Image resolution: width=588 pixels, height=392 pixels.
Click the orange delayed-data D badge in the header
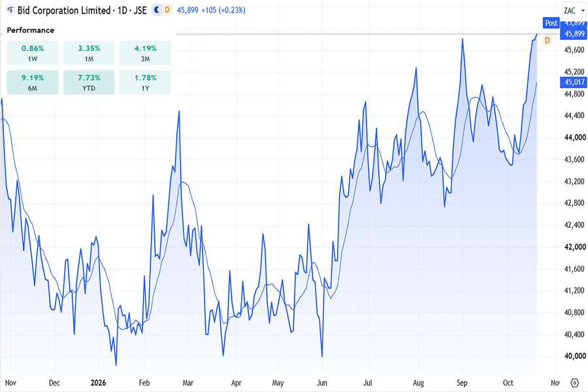point(167,10)
